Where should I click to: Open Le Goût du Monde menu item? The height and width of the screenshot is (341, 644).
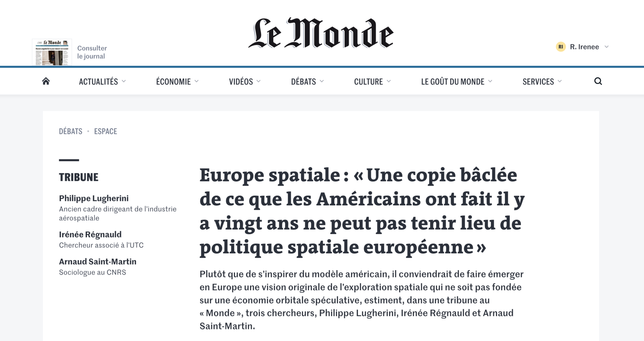click(x=453, y=81)
